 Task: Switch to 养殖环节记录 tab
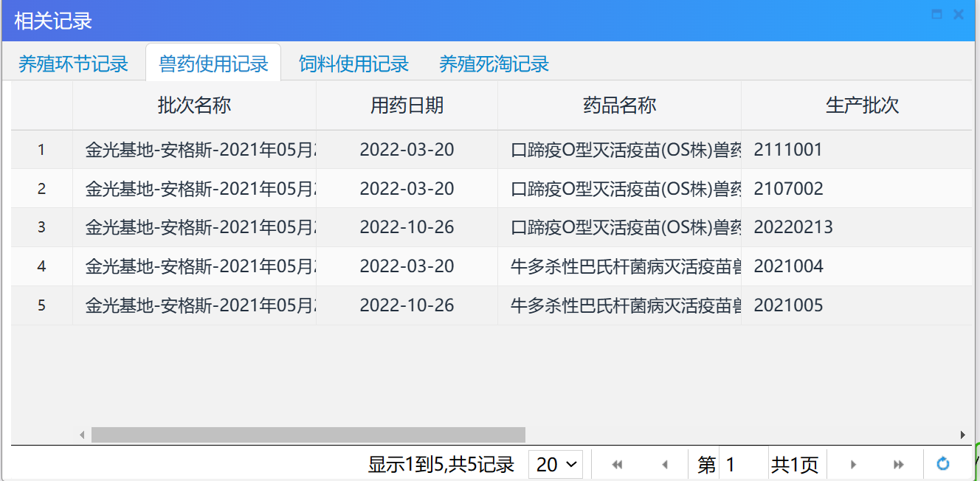pos(73,64)
